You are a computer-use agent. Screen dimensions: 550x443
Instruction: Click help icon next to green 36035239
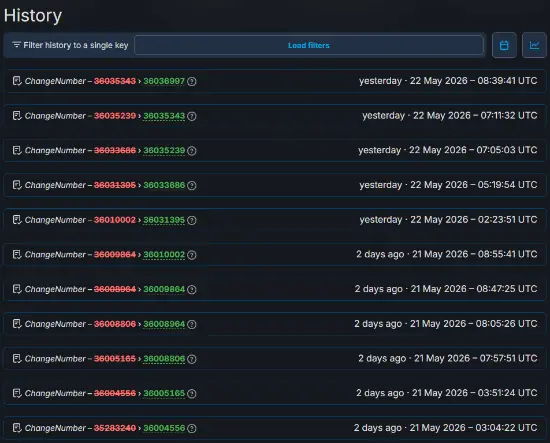(x=192, y=151)
